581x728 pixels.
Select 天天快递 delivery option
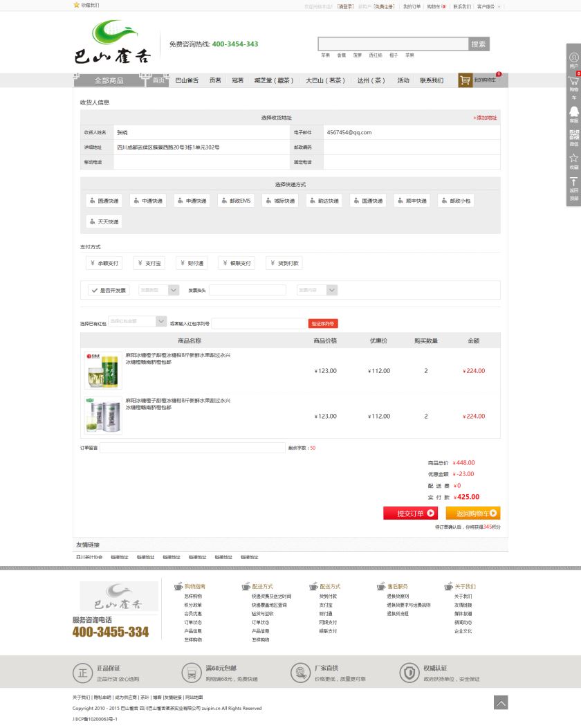coord(104,221)
